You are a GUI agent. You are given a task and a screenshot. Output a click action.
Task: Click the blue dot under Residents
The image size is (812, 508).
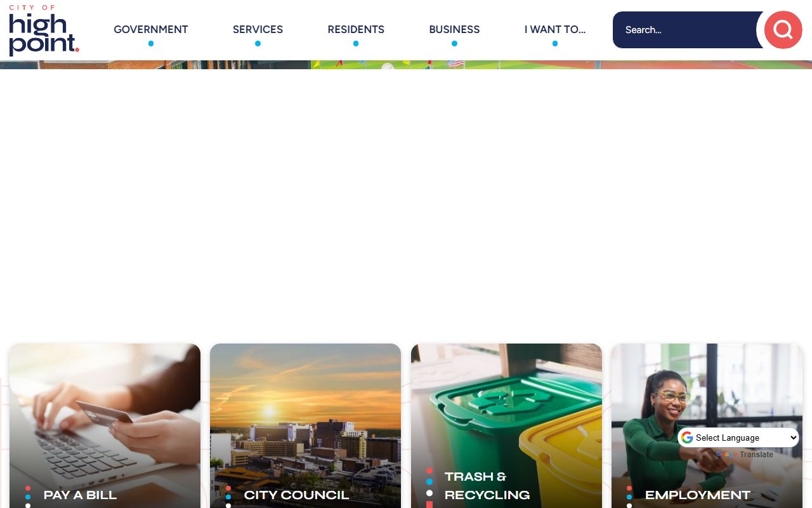pyautogui.click(x=356, y=44)
